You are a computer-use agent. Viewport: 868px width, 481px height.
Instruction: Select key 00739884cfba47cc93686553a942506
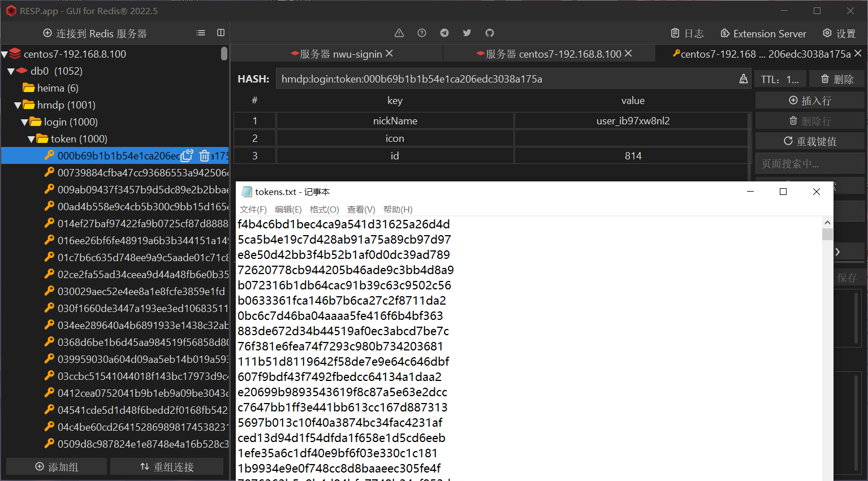click(136, 173)
